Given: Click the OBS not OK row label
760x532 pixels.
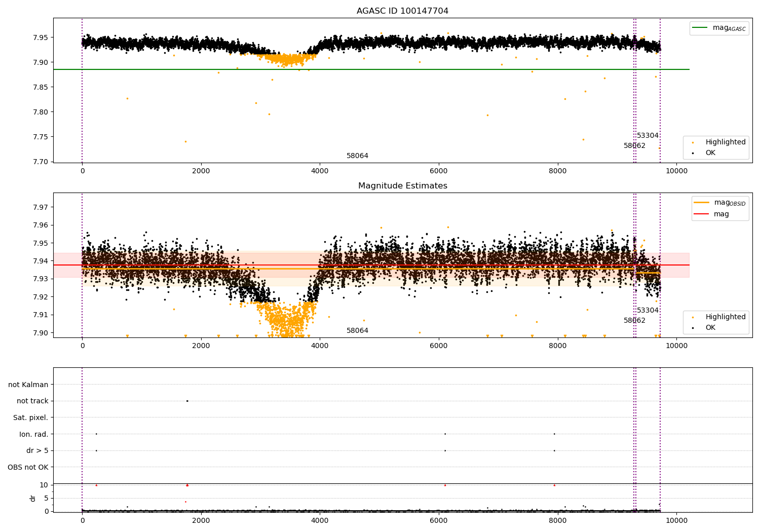Looking at the screenshot, I should point(28,467).
